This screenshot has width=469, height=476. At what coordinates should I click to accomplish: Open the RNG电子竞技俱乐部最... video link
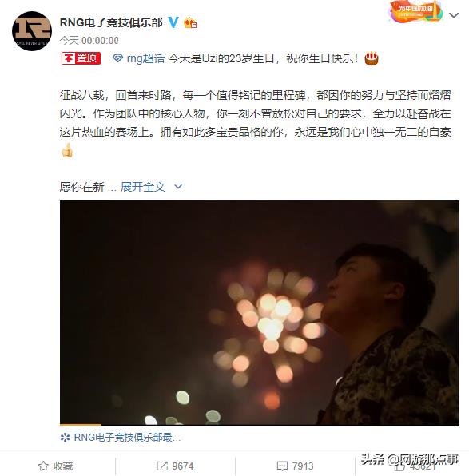tap(121, 438)
